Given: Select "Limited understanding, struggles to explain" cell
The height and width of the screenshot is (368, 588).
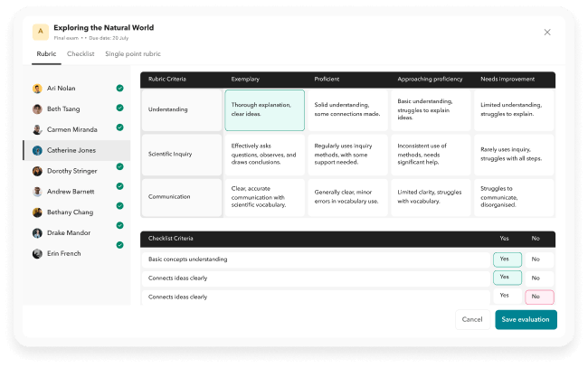Looking at the screenshot, I should click(x=514, y=110).
